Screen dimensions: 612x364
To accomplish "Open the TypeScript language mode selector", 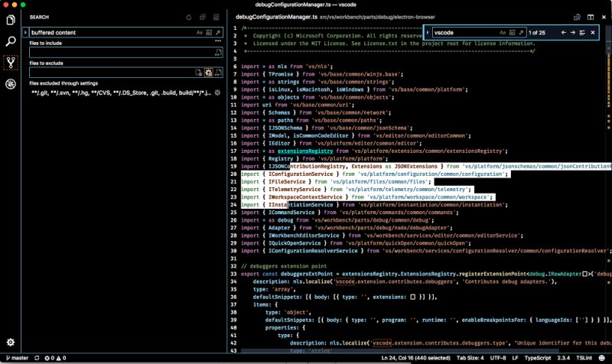I will [x=538, y=358].
